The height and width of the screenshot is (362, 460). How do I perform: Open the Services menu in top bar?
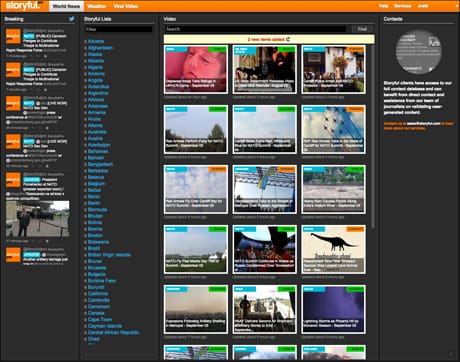click(402, 6)
